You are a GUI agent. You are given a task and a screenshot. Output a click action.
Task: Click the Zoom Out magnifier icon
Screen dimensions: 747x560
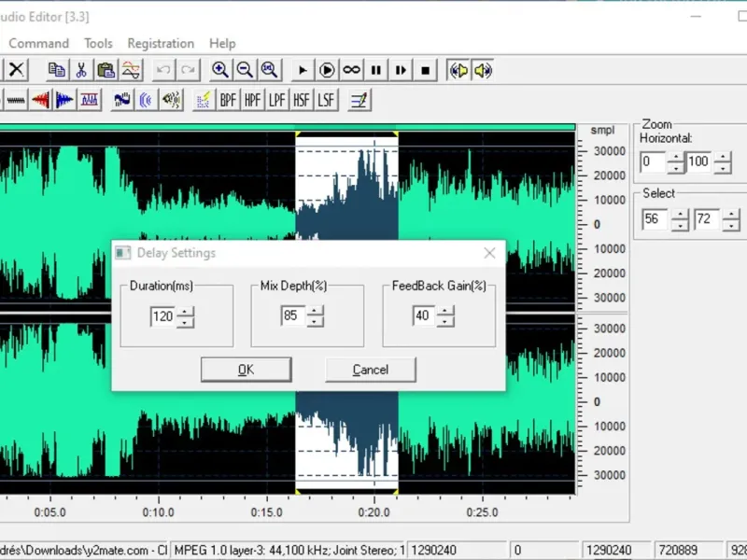[245, 70]
